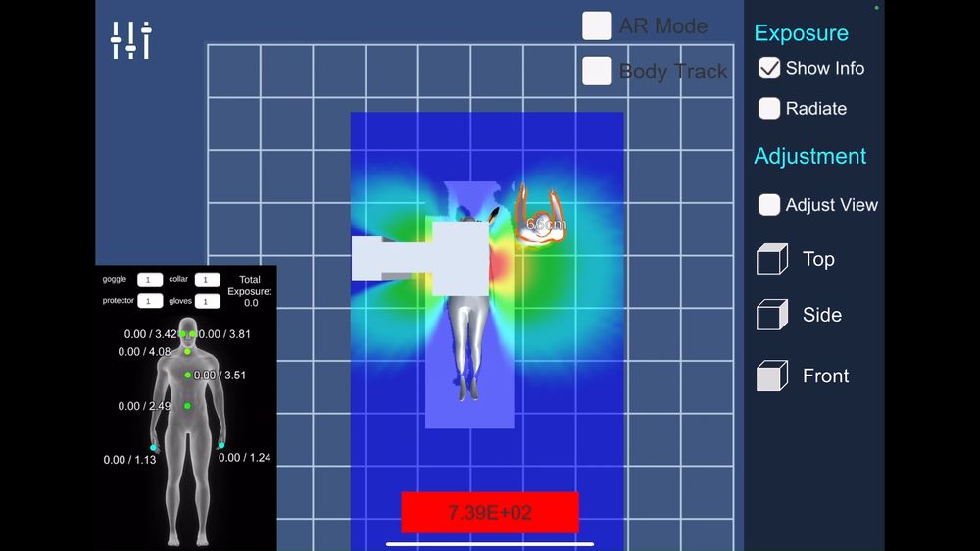Screen dimensions: 980x551
Task: Click the protector value field
Action: [x=150, y=301]
